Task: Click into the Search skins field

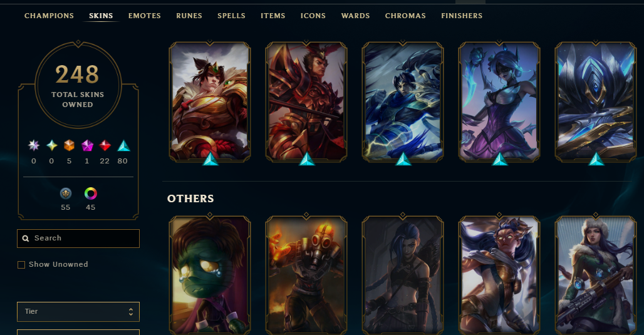Action: tap(78, 239)
